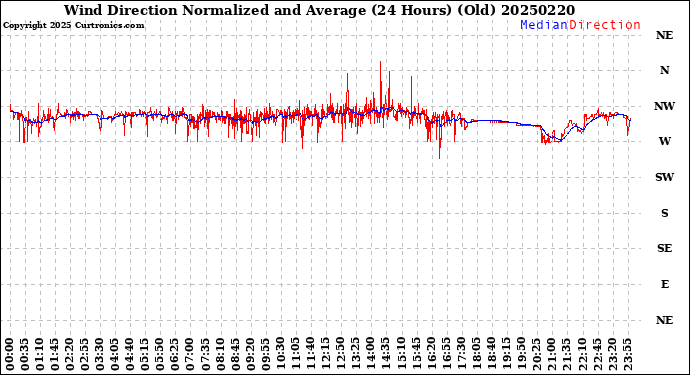Click the 18:40 time axis label
This screenshot has height=375, width=690.
[x=491, y=355]
